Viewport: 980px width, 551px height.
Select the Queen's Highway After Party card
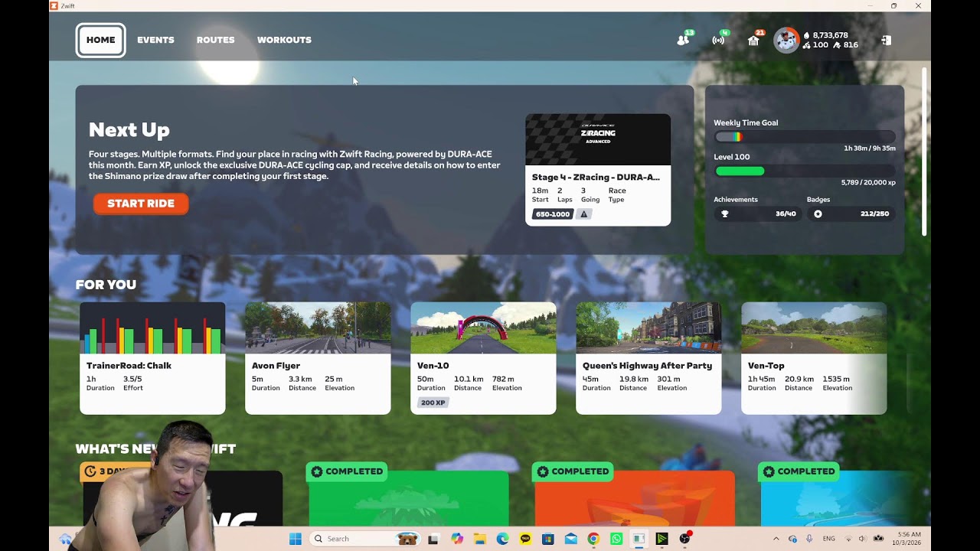[648, 358]
